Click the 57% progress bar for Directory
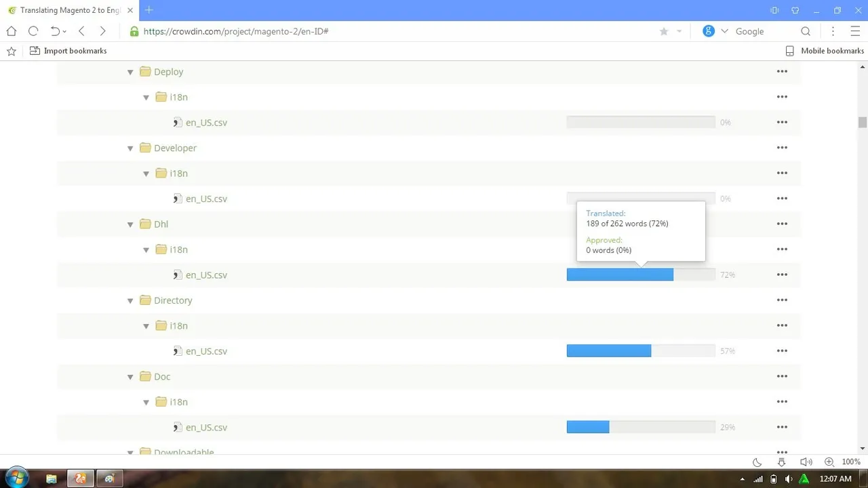The width and height of the screenshot is (868, 488). click(641, 351)
